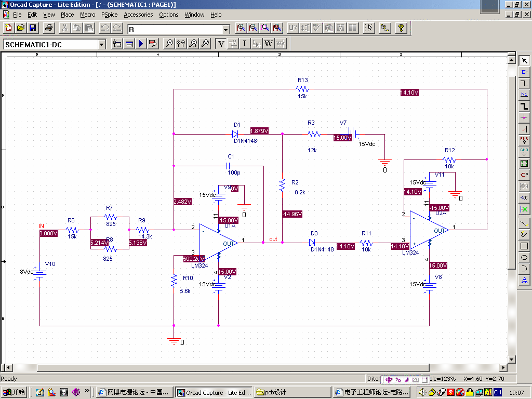This screenshot has height=399, width=532.
Task: Click the Zoom In magnifier icon
Action: pyautogui.click(x=241, y=28)
